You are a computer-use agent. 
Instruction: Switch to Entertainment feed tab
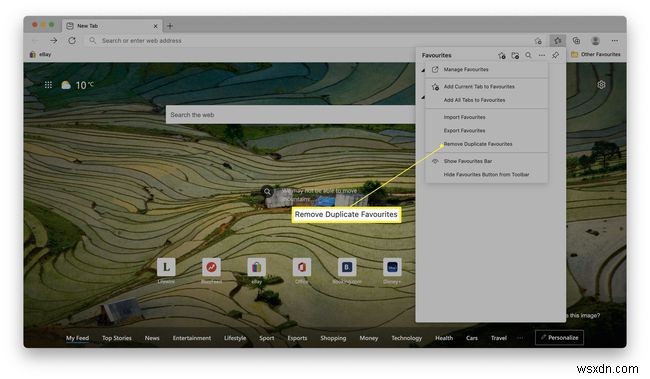192,338
